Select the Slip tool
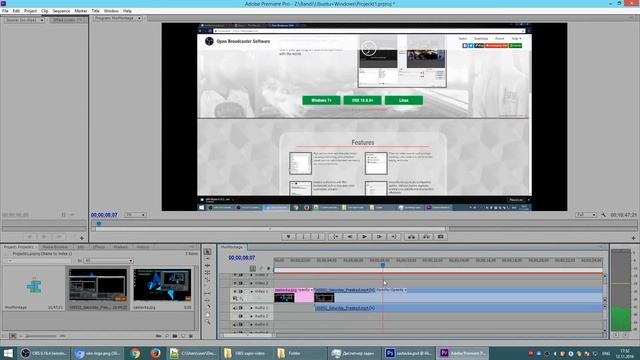The image size is (640, 360). (x=207, y=293)
